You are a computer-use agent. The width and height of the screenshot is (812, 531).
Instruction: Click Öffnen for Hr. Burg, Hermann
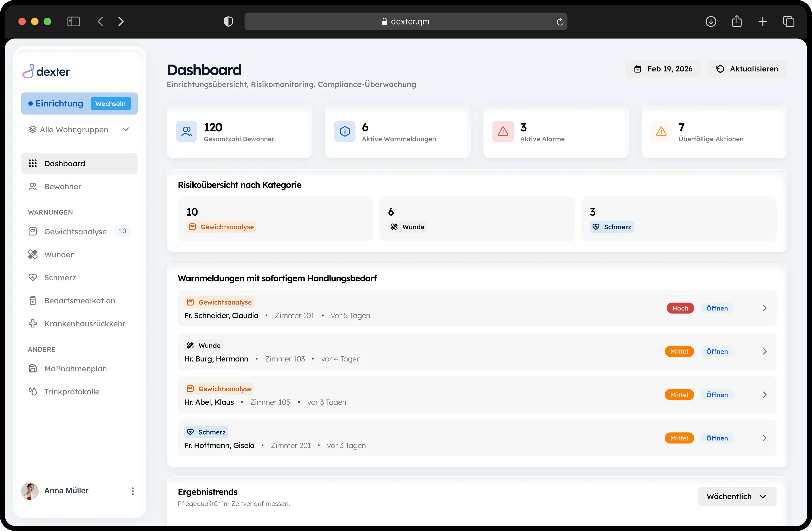pyautogui.click(x=717, y=352)
